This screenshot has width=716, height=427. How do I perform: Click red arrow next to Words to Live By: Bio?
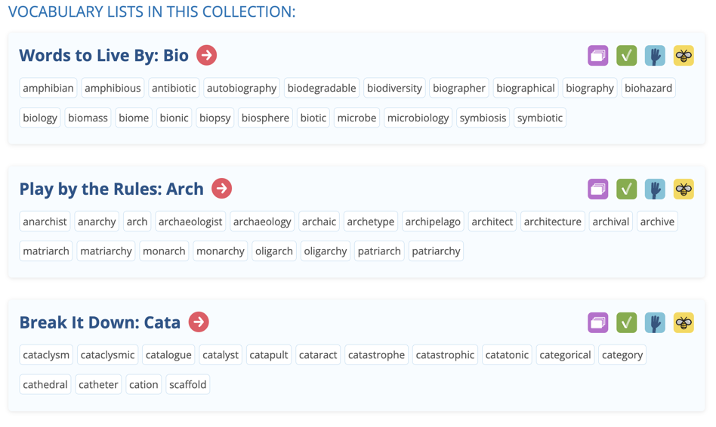point(207,55)
